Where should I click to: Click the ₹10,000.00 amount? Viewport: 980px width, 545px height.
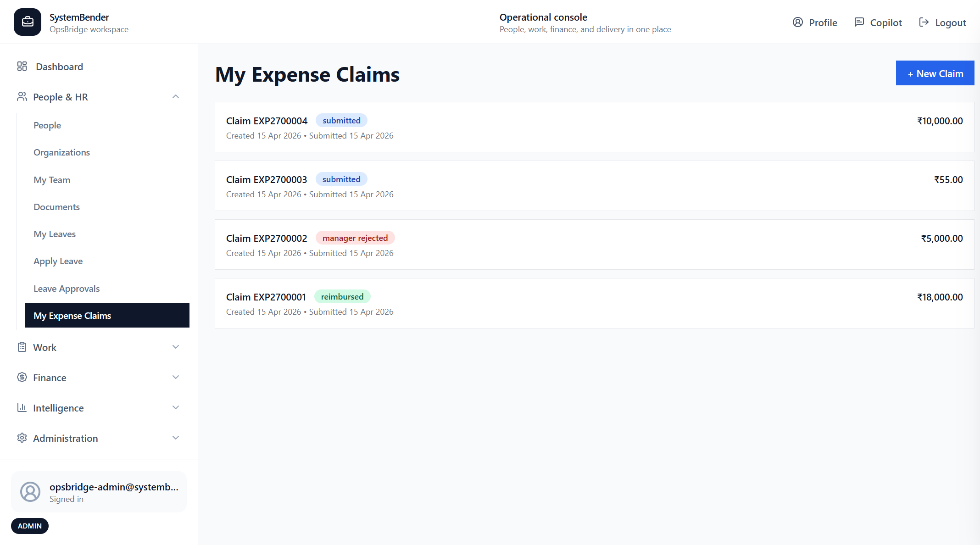pyautogui.click(x=940, y=121)
